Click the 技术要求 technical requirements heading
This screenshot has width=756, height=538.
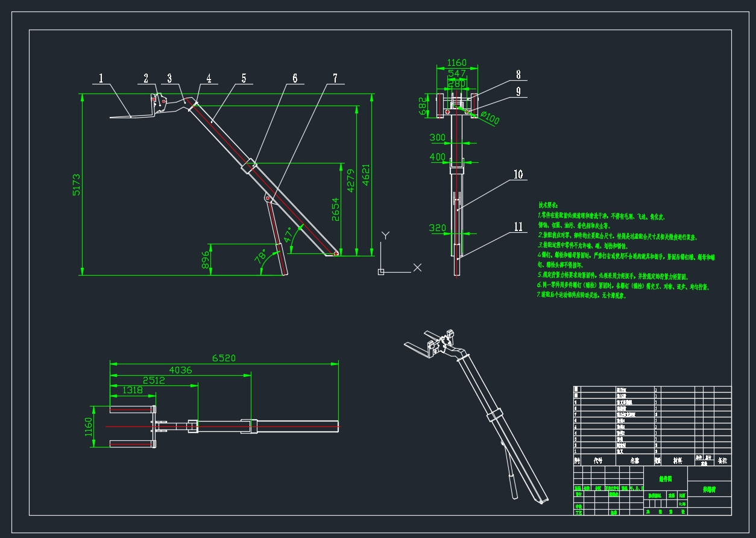point(549,206)
